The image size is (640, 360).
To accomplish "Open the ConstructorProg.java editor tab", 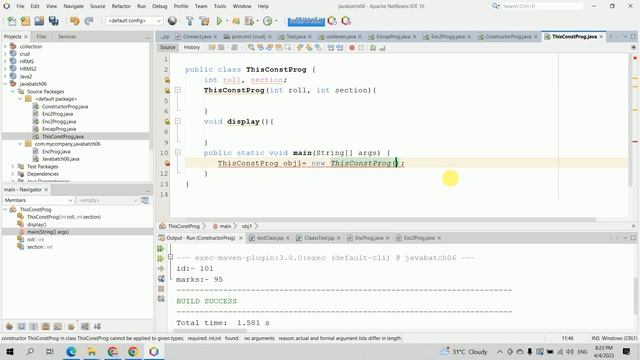I will [x=508, y=37].
